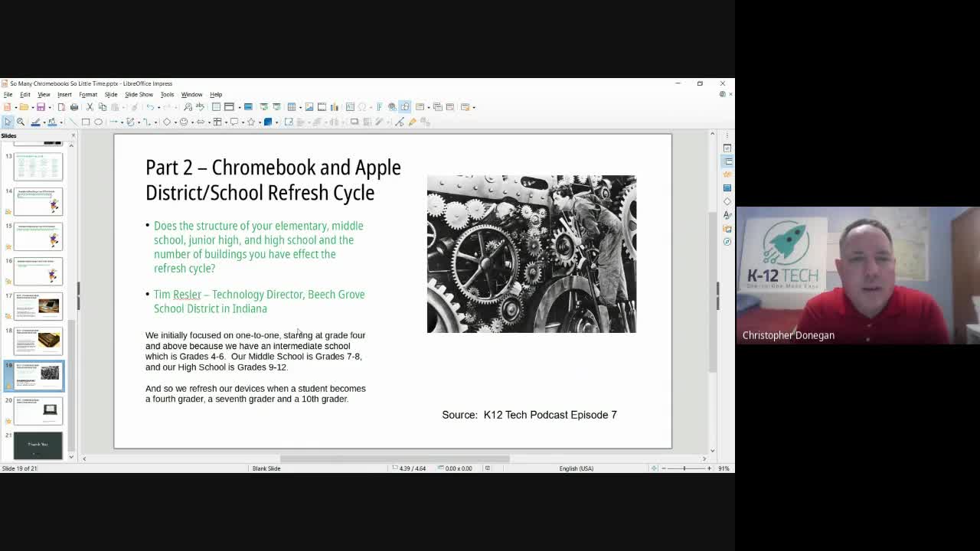Select the arrow Select tool
Screen dimensions: 980x551
pyautogui.click(x=8, y=122)
